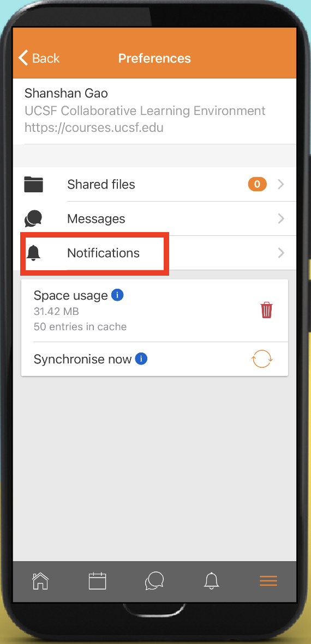Tap the Shared files count badge
The image size is (311, 644).
coord(257,184)
